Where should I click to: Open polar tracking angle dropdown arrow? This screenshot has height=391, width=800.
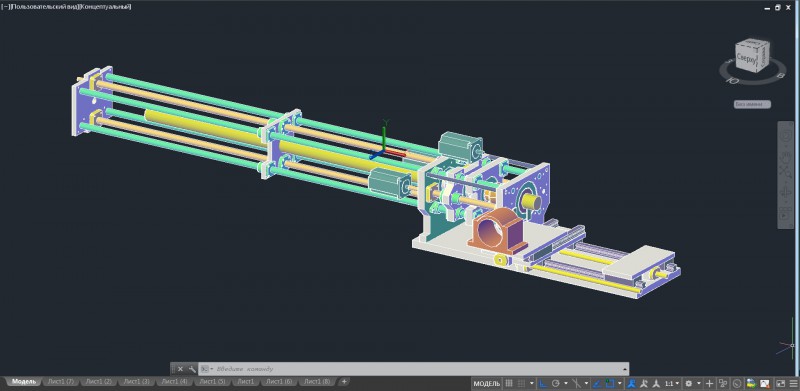coord(566,383)
